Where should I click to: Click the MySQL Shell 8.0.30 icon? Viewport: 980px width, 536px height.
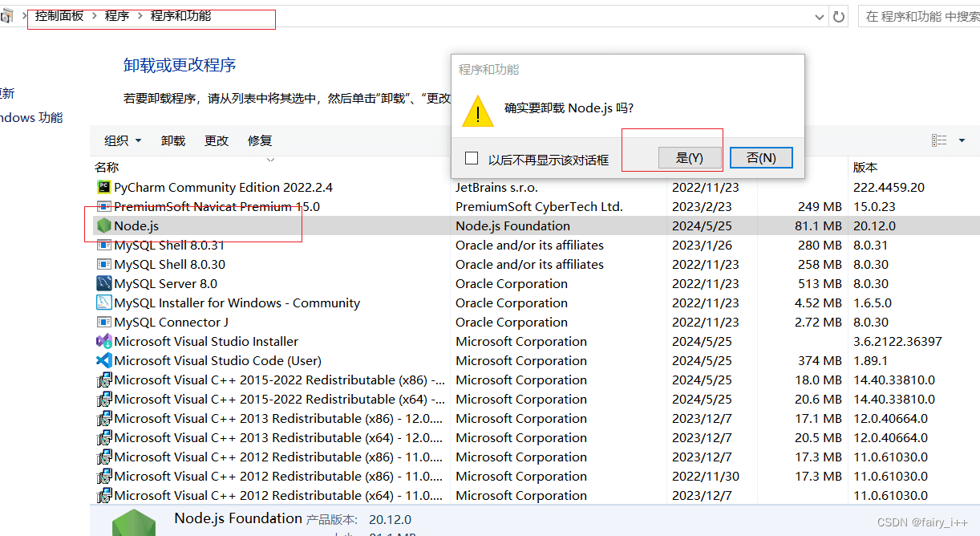coord(103,264)
